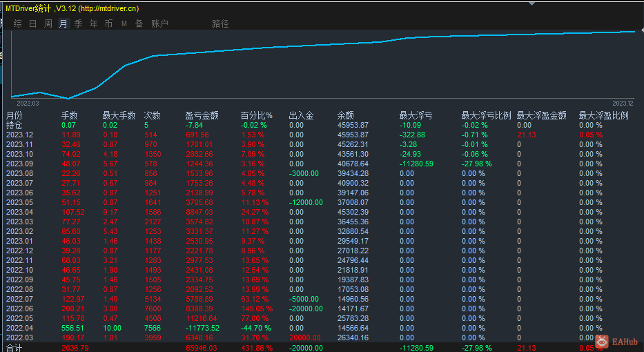This screenshot has width=644, height=352.
Task: Click the -322.88 floating loss value
Action: click(412, 135)
